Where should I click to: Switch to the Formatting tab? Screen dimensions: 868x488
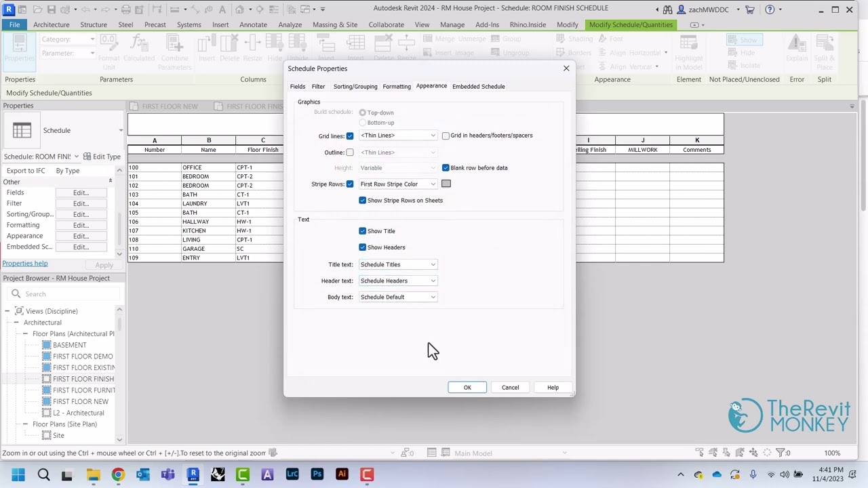coord(397,87)
